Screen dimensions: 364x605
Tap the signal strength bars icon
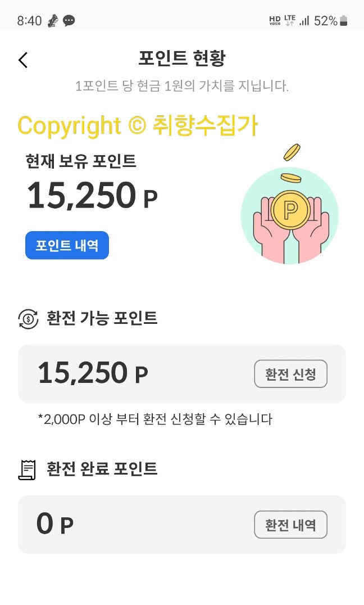pyautogui.click(x=304, y=21)
